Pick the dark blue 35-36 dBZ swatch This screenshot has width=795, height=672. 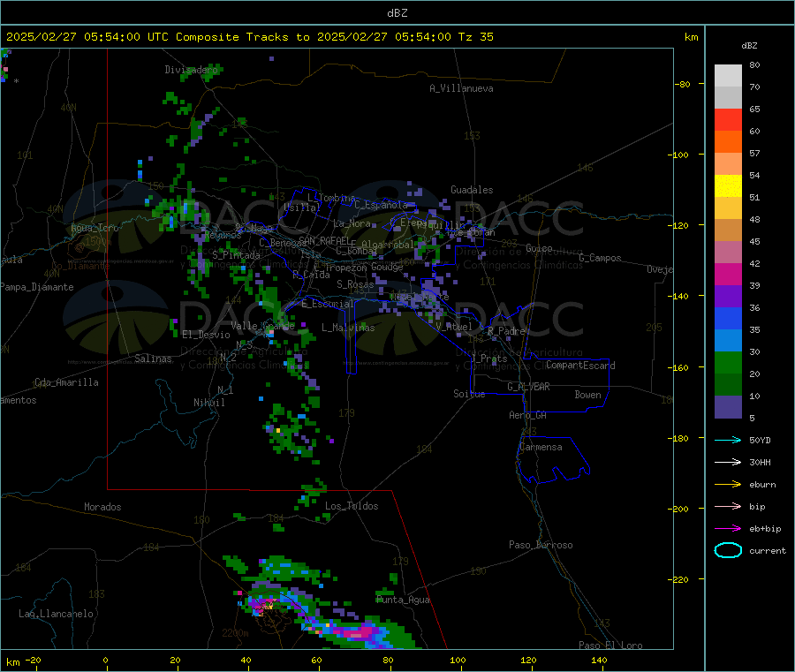728,318
